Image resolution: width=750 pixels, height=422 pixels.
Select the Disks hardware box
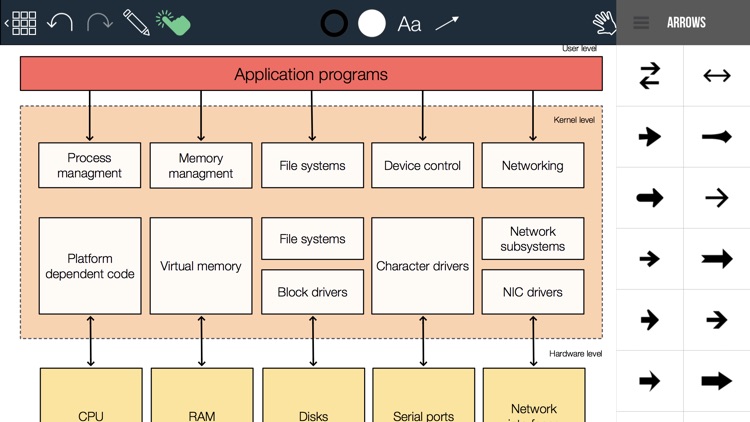click(x=313, y=395)
